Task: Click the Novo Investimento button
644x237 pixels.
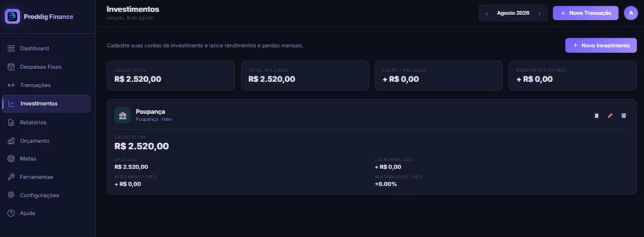Action: coord(601,45)
